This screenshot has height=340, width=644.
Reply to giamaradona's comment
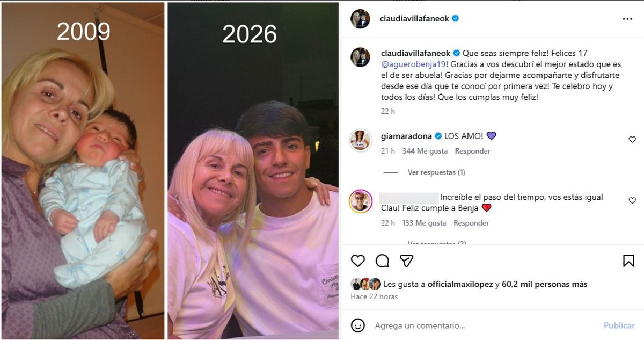pos(472,151)
